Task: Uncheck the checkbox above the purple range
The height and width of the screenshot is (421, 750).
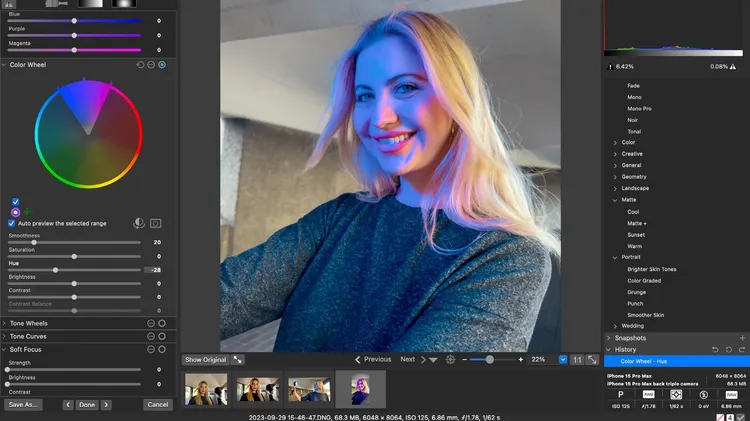Action: (15, 201)
